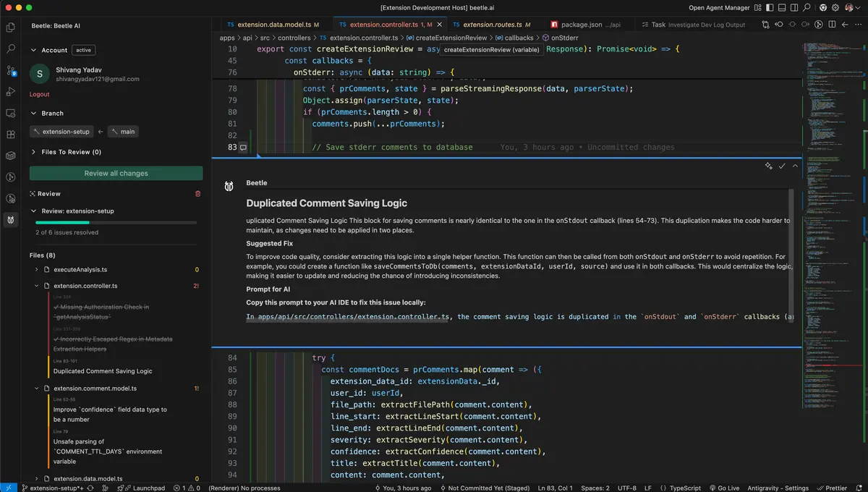Screen dimensions: 868x492
Task: Mark the Duplicated Comment issue resolved with the checkmark
Action: coord(781,166)
